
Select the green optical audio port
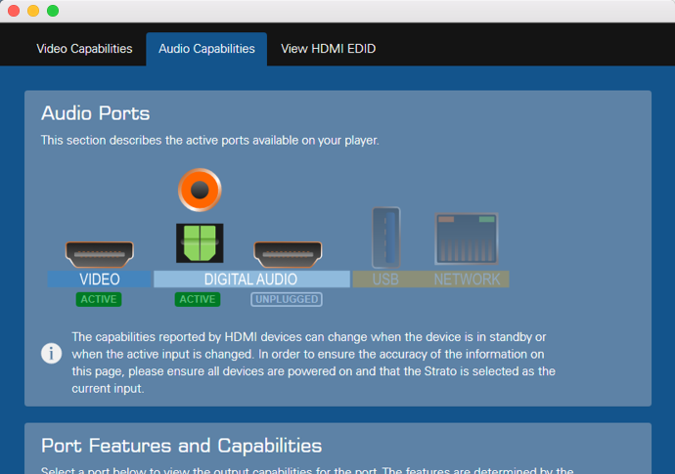click(x=198, y=242)
